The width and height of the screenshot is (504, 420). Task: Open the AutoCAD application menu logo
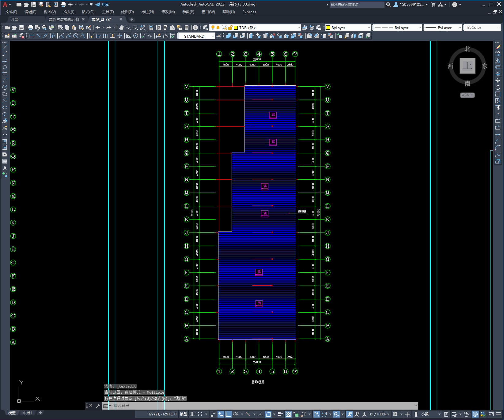click(x=5, y=4)
